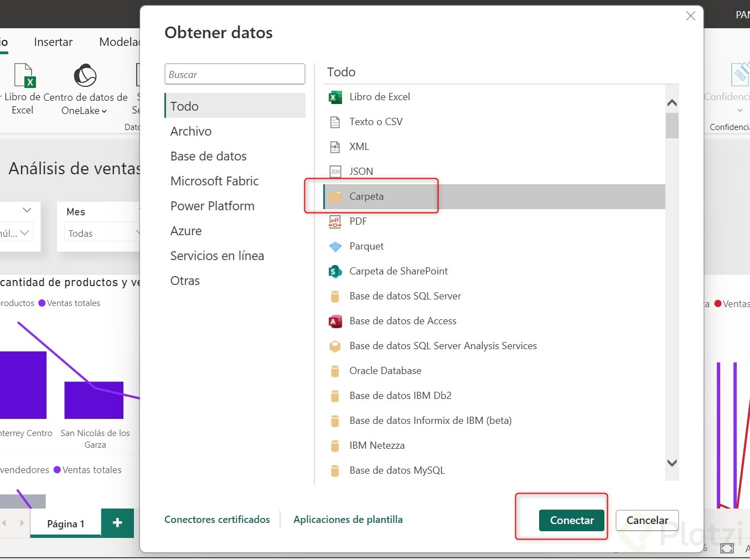Select the JSON connector text
Viewport: 750px width, 560px height.
[x=361, y=172]
